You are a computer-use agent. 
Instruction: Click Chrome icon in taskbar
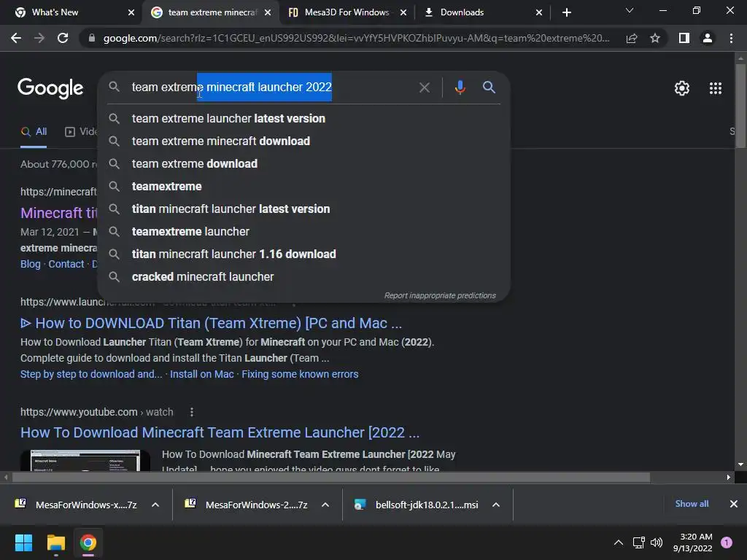pyautogui.click(x=88, y=542)
